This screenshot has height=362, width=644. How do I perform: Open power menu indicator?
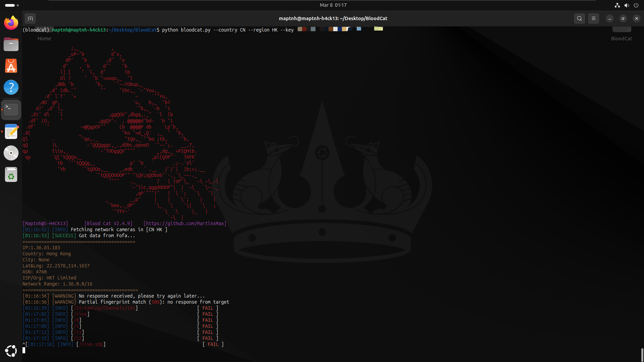pos(636,5)
